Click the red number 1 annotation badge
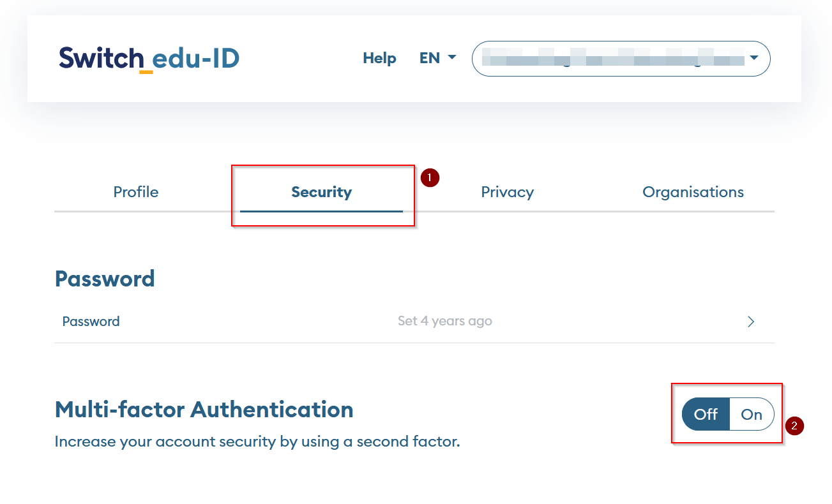This screenshot has width=832, height=504. click(430, 178)
